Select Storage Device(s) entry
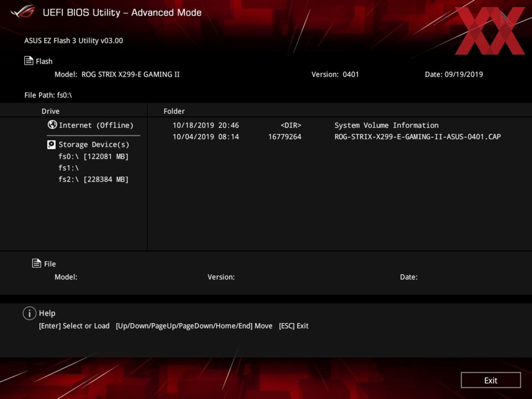 94,144
